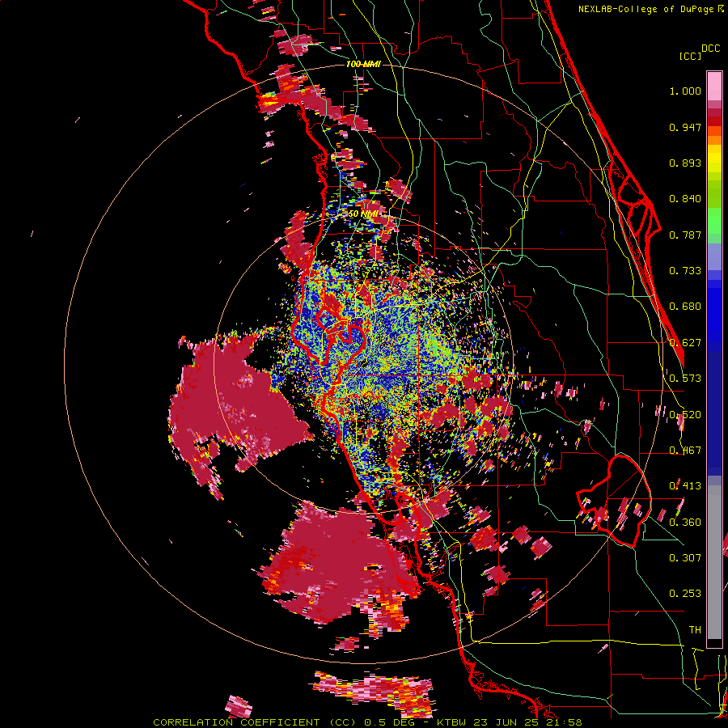Select the 0.680 legend value
Image resolution: width=728 pixels, height=728 pixels.
[x=685, y=307]
